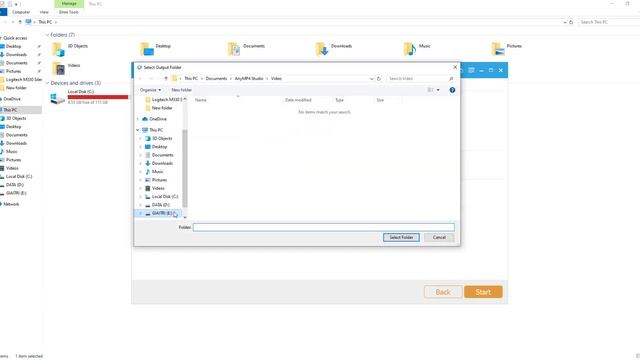Screen dimensions: 640x360
Task: Click the Back button in the converter
Action: pos(443,292)
